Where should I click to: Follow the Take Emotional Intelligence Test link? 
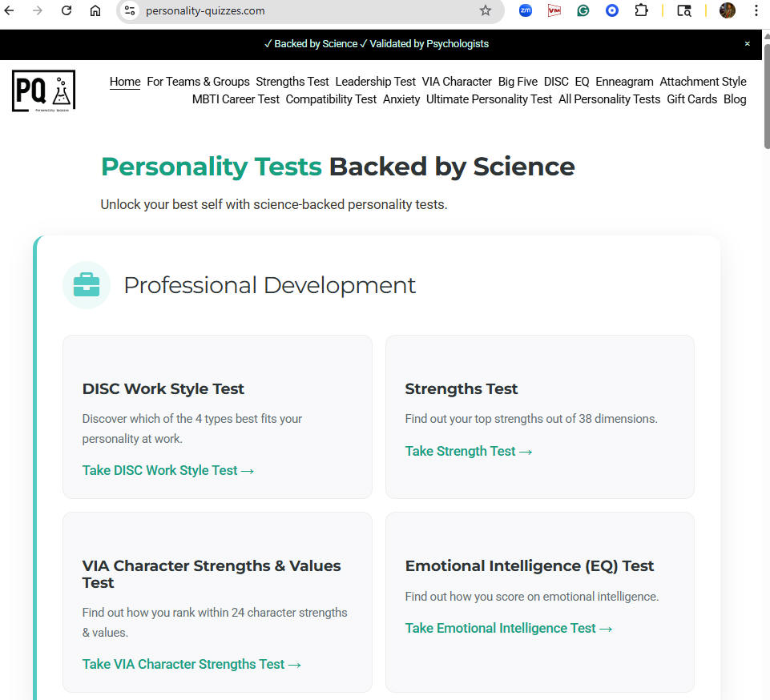[508, 629]
